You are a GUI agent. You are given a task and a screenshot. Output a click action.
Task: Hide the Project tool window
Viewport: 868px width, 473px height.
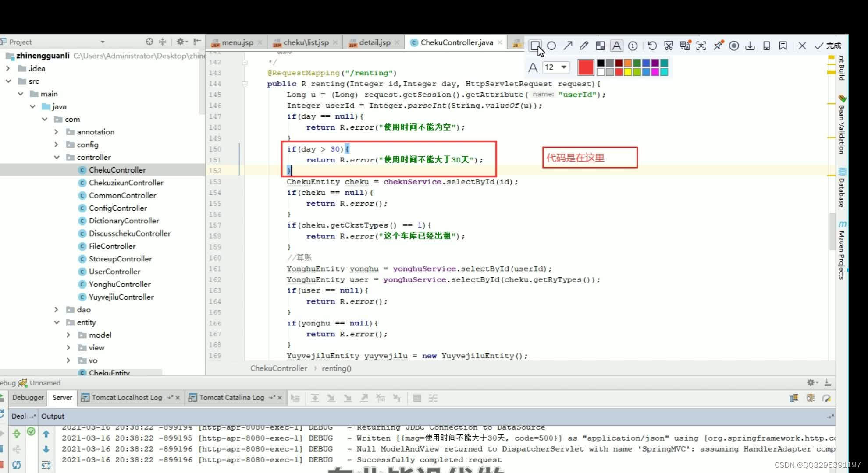click(x=197, y=42)
